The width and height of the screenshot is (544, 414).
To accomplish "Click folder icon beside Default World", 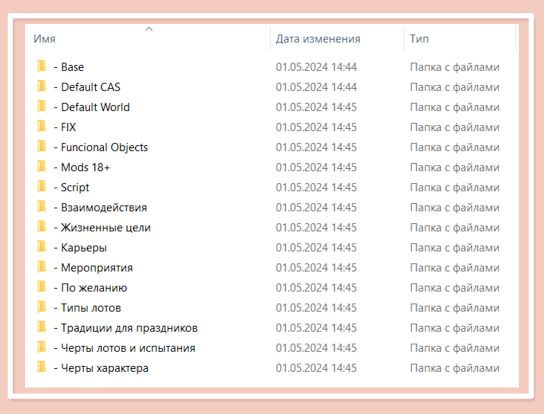I will tap(41, 106).
